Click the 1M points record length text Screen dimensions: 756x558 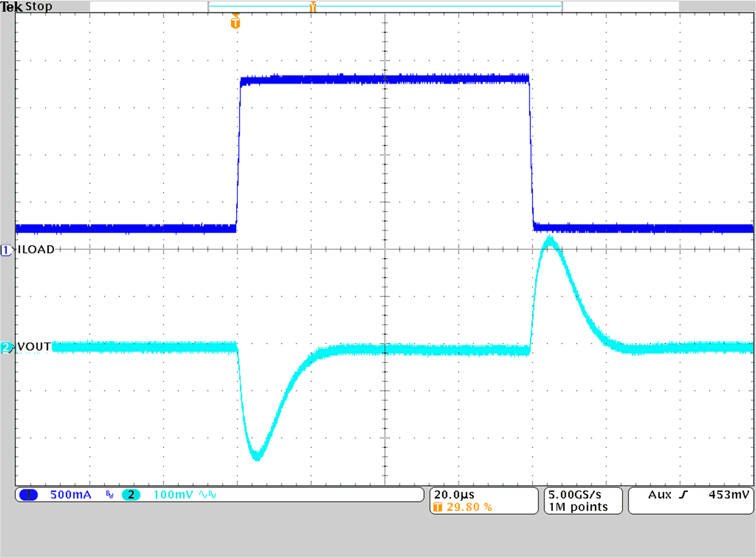(x=578, y=507)
